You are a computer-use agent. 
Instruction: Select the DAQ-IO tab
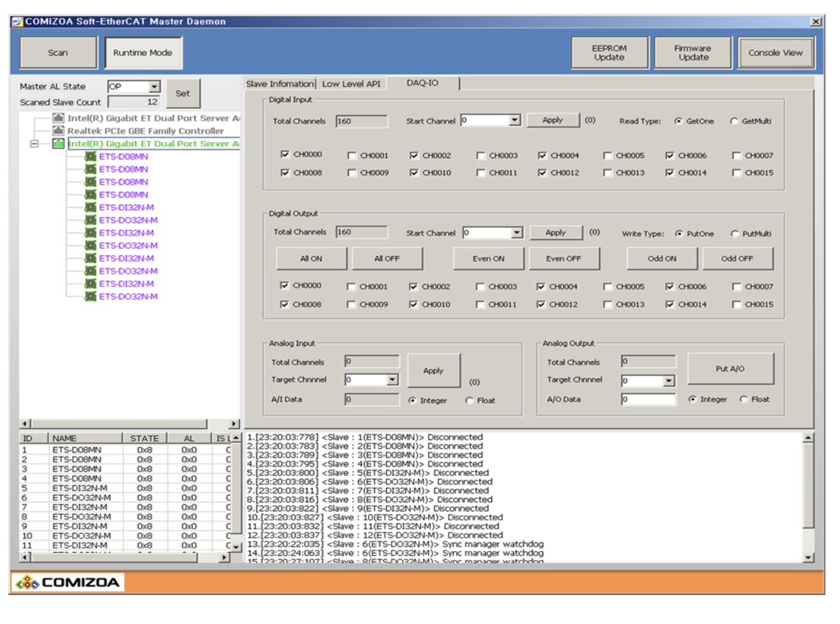(423, 83)
